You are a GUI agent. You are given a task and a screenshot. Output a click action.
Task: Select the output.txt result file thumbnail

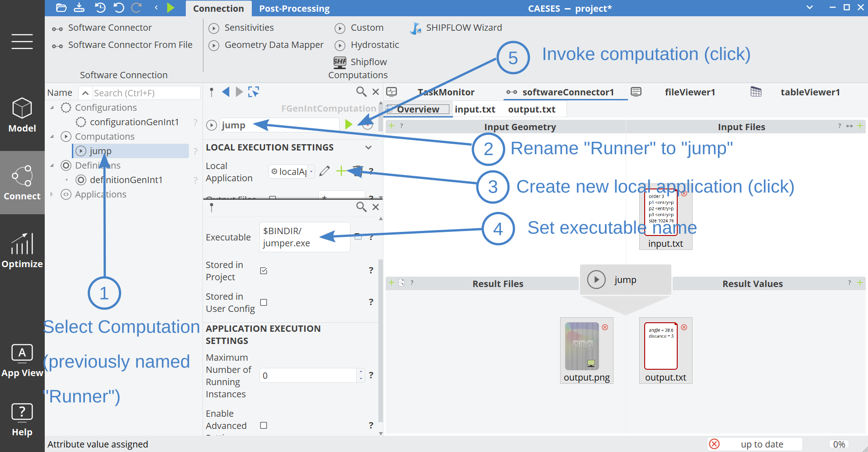(x=665, y=351)
